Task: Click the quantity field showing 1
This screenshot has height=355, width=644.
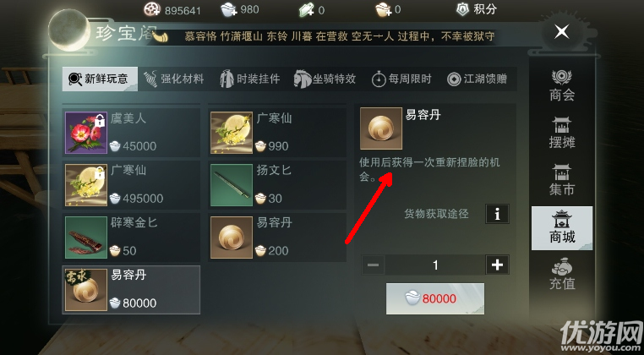Action: pyautogui.click(x=435, y=265)
